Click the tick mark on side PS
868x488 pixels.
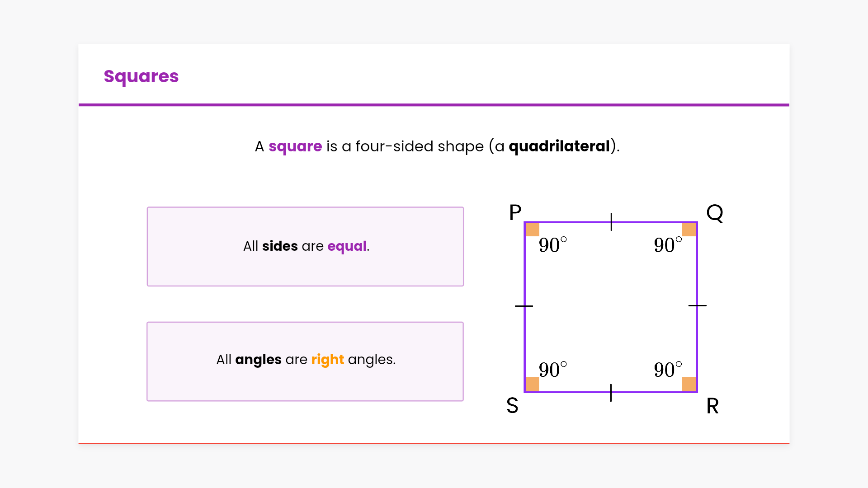pyautogui.click(x=524, y=306)
